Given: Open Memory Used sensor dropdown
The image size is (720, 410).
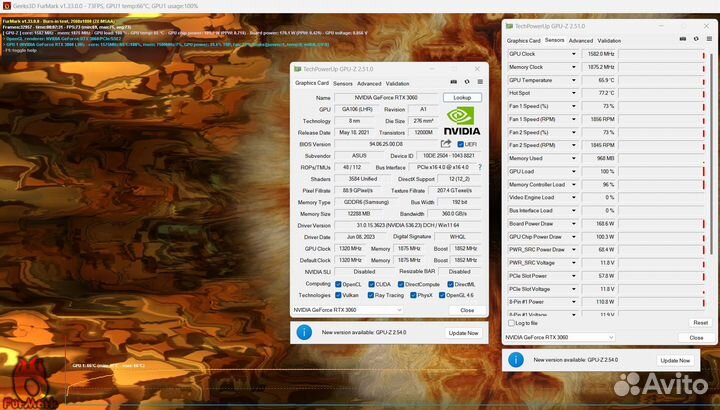Looking at the screenshot, I should 574,158.
